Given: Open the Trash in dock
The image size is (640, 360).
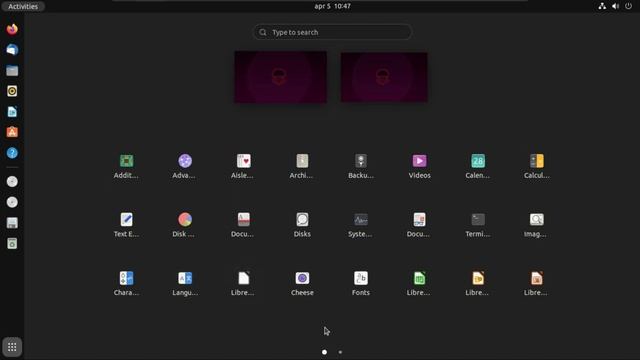Looking at the screenshot, I should tap(12, 244).
